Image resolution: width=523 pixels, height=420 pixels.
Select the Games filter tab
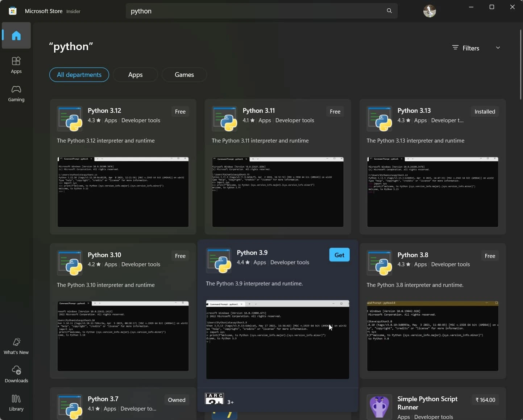pos(184,75)
